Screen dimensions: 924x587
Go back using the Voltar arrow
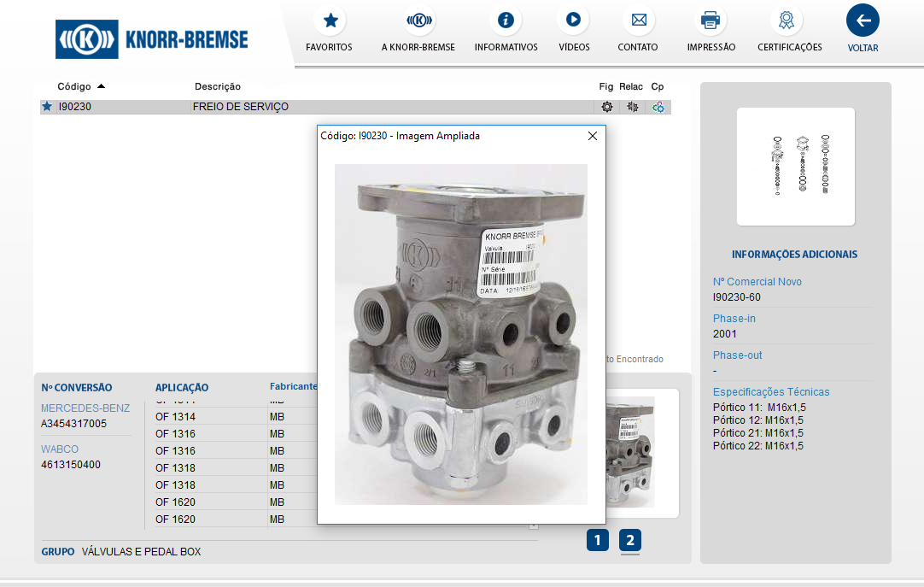coord(863,21)
